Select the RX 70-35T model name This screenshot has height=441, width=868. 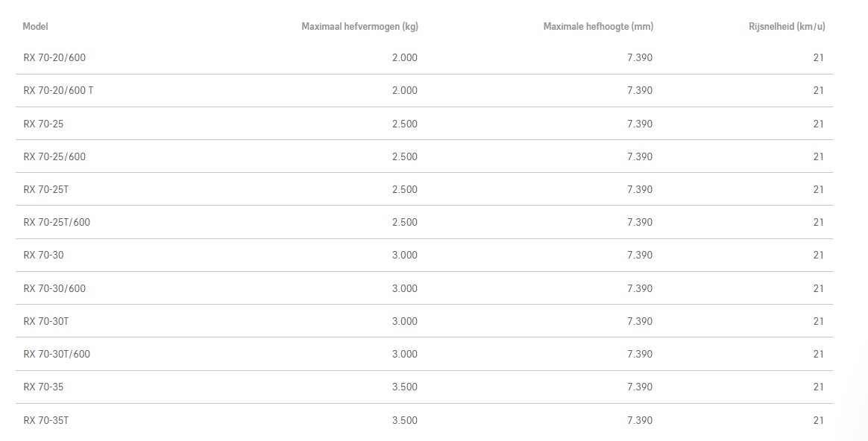[46, 420]
